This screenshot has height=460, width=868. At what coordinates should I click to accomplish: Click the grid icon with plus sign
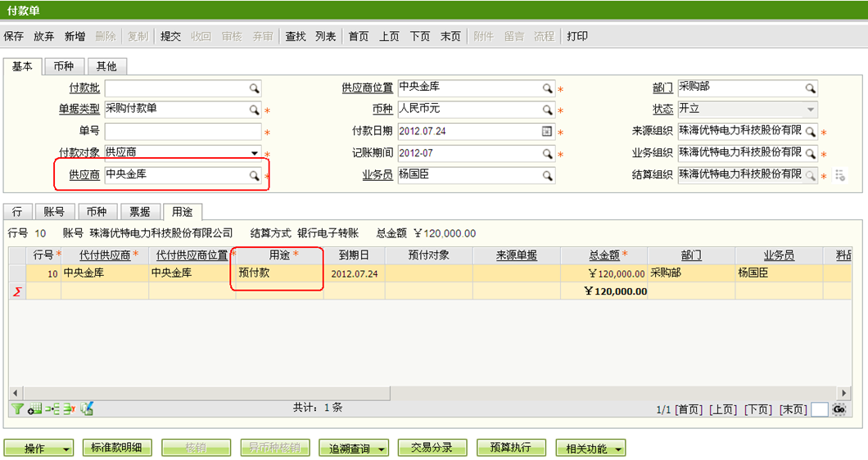(x=34, y=408)
